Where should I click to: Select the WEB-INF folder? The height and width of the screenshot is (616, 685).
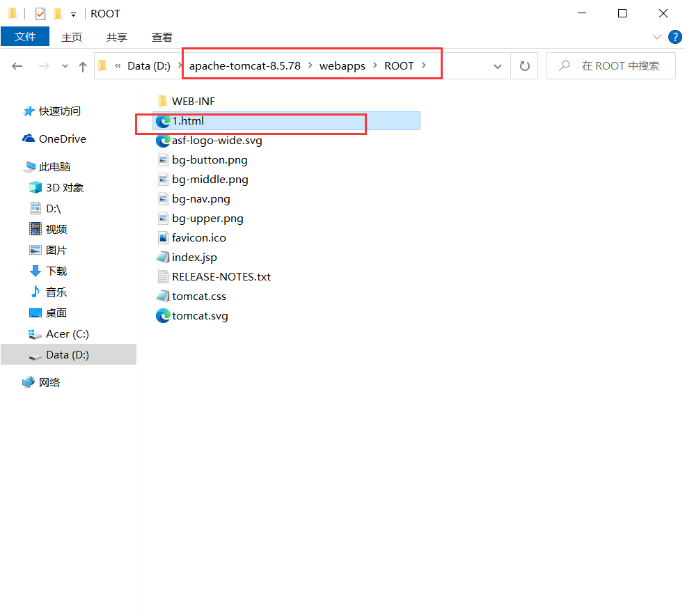pos(194,102)
